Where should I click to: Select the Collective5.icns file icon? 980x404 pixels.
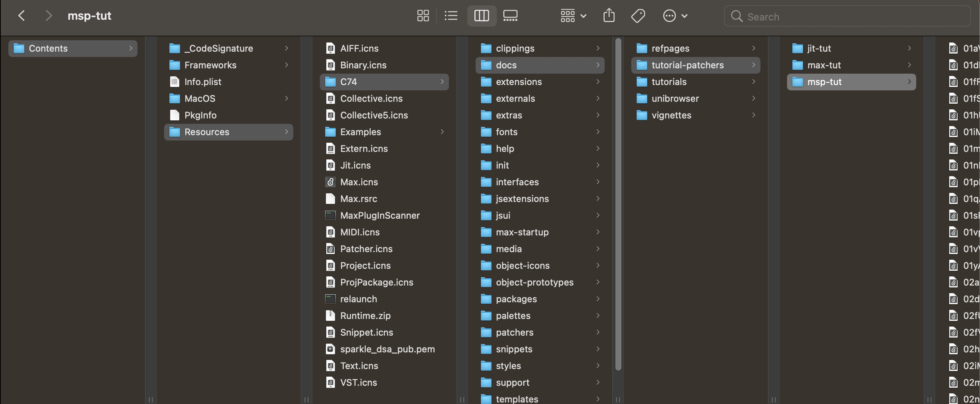[x=330, y=115]
